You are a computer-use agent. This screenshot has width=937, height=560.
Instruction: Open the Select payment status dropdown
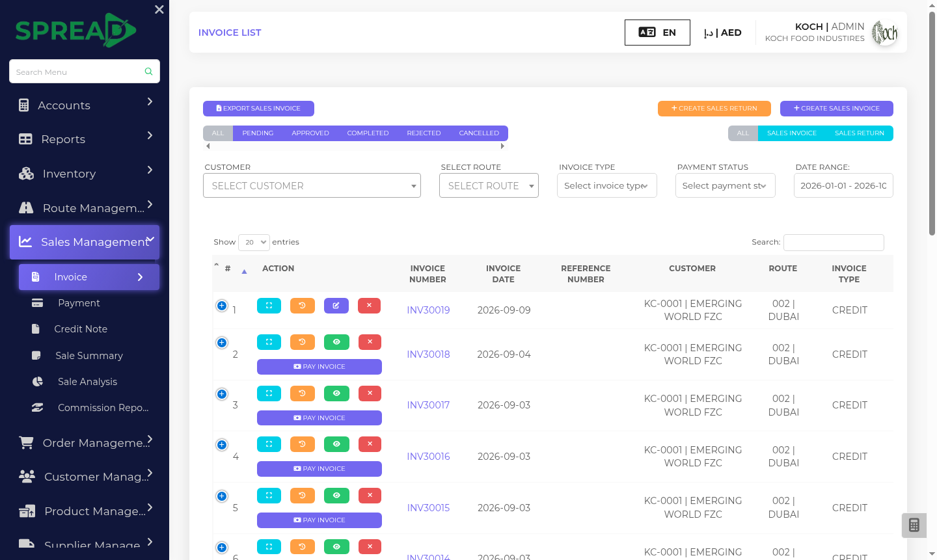tap(725, 185)
